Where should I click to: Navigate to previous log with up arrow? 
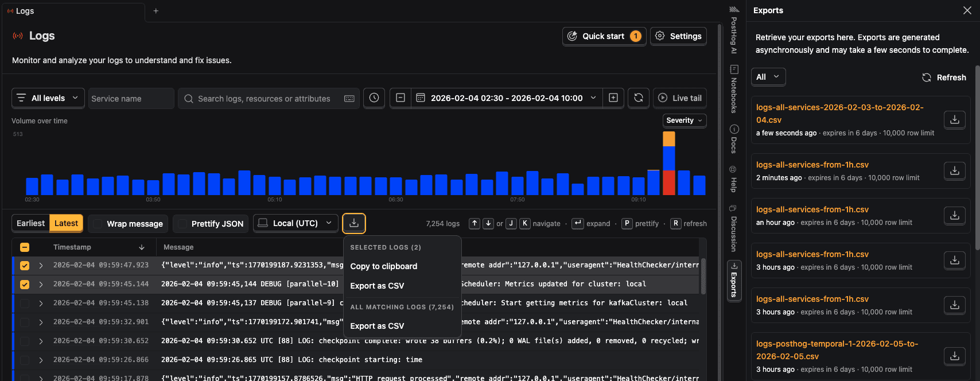(475, 223)
